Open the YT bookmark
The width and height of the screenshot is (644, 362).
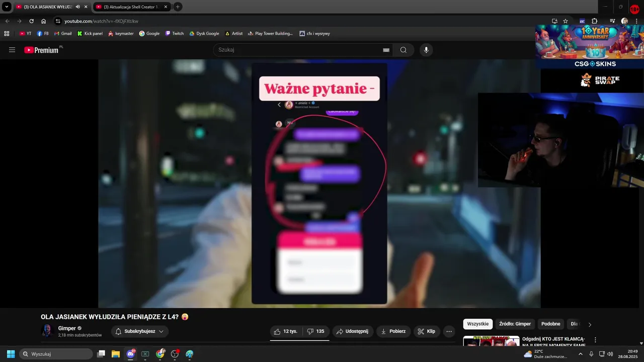[25, 34]
